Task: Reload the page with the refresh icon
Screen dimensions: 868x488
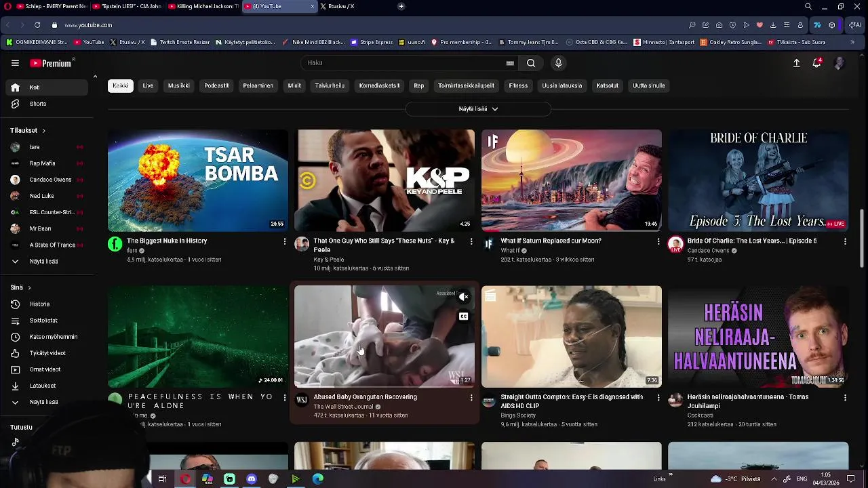Action: (x=37, y=25)
